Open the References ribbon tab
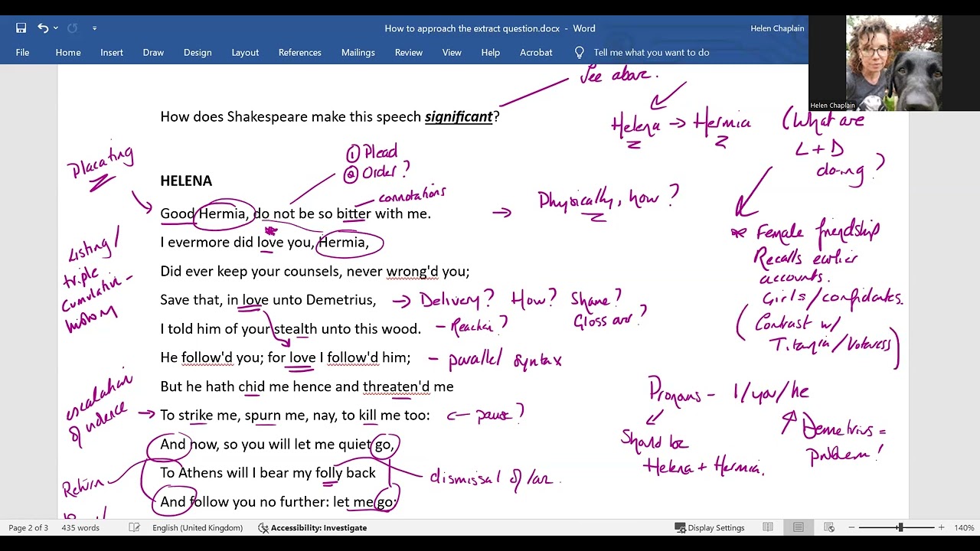The height and width of the screenshot is (551, 980). [x=299, y=52]
